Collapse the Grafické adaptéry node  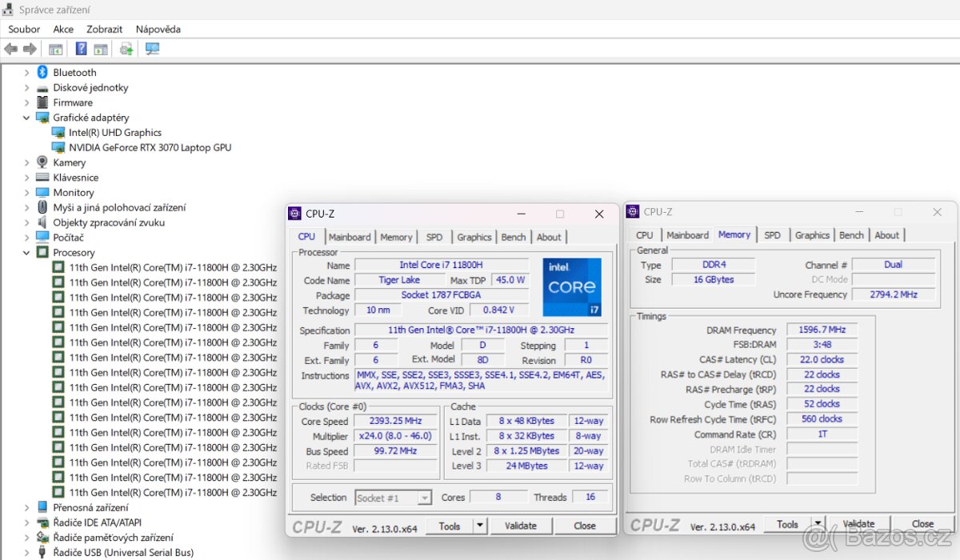coord(26,117)
